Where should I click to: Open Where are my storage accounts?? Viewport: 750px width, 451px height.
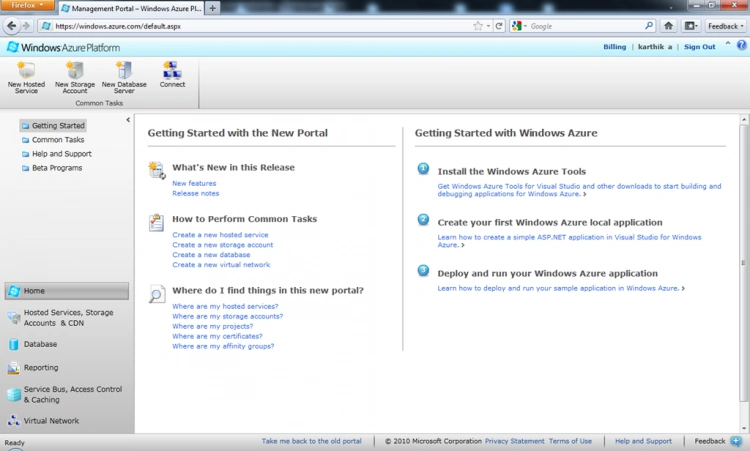[x=227, y=316]
